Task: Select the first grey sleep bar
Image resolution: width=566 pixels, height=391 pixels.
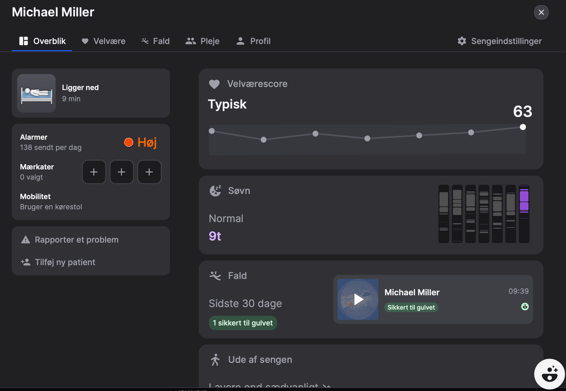Action: click(x=444, y=214)
